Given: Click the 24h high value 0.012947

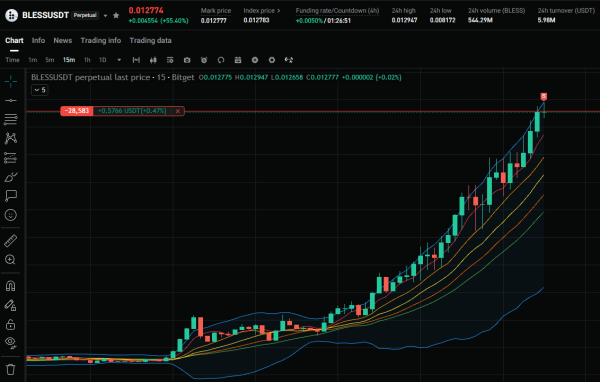Looking at the screenshot, I should [x=404, y=20].
